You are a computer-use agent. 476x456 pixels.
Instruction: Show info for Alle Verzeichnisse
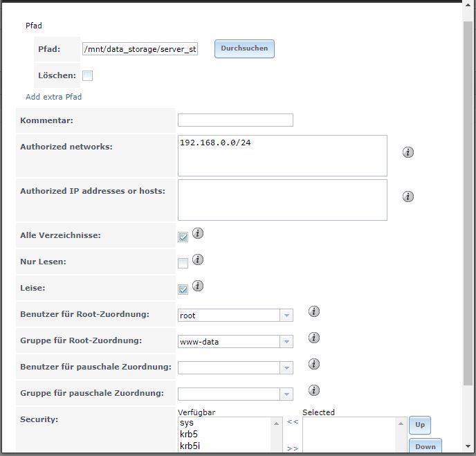[198, 233]
